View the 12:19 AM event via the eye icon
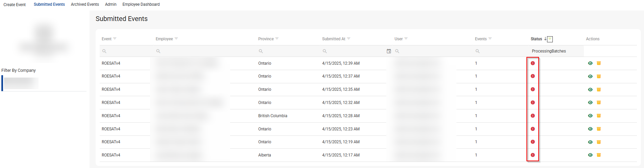Image resolution: width=644 pixels, height=168 pixels. click(590, 142)
